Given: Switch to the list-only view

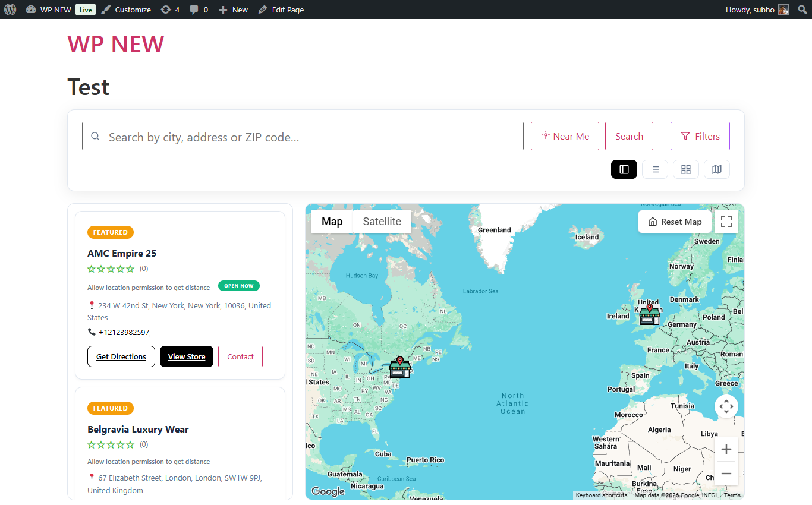Looking at the screenshot, I should [x=655, y=169].
